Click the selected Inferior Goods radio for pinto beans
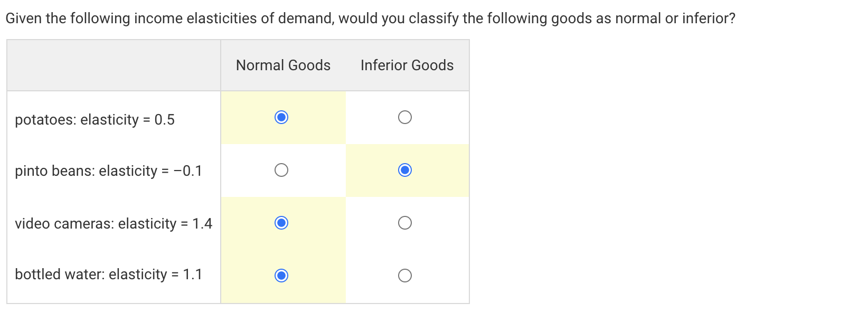868x322 pixels. [404, 170]
